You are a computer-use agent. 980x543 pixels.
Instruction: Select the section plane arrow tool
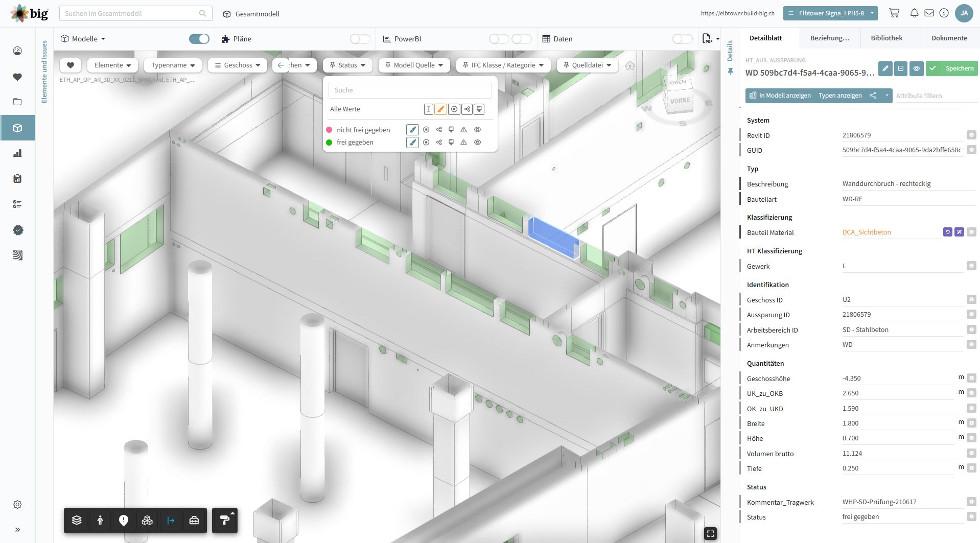171,520
